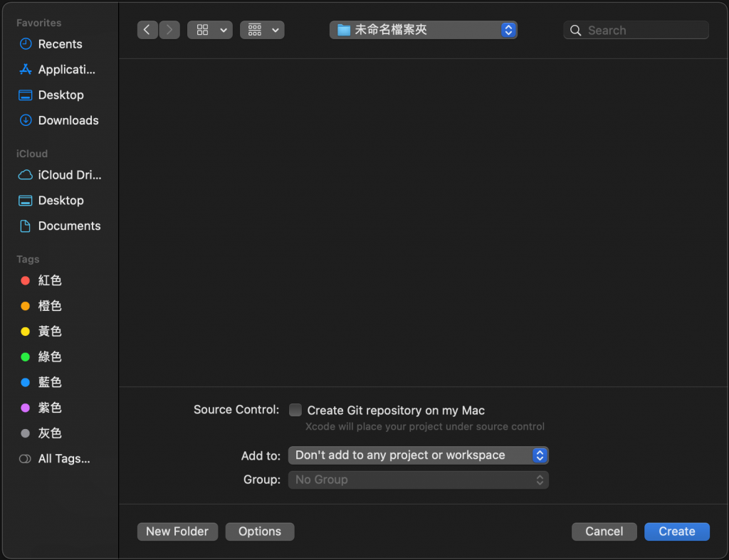This screenshot has width=729, height=560.
Task: Select the 灰色 tag label
Action: (50, 433)
